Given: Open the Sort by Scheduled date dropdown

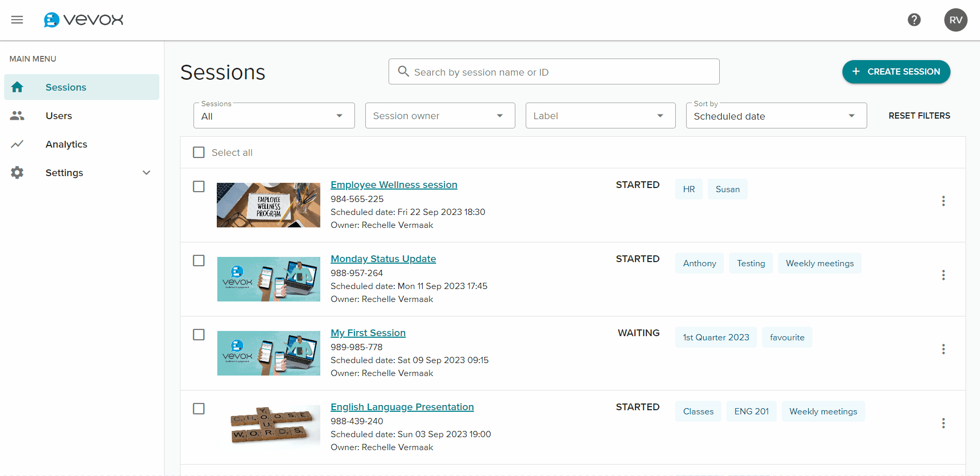Looking at the screenshot, I should click(777, 116).
